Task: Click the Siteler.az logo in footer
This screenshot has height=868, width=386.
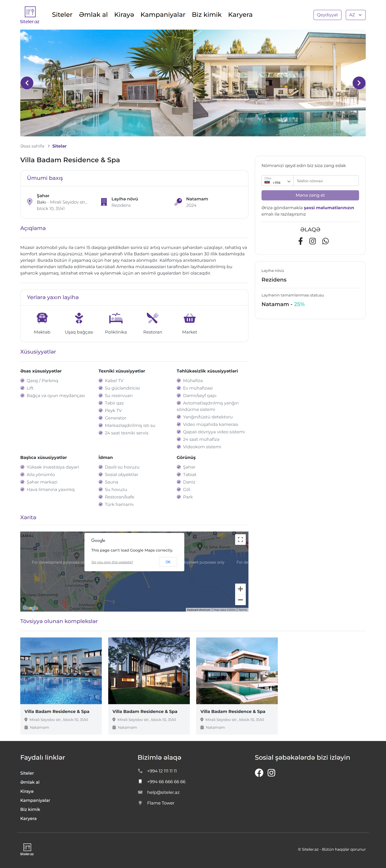Action: coord(27,849)
